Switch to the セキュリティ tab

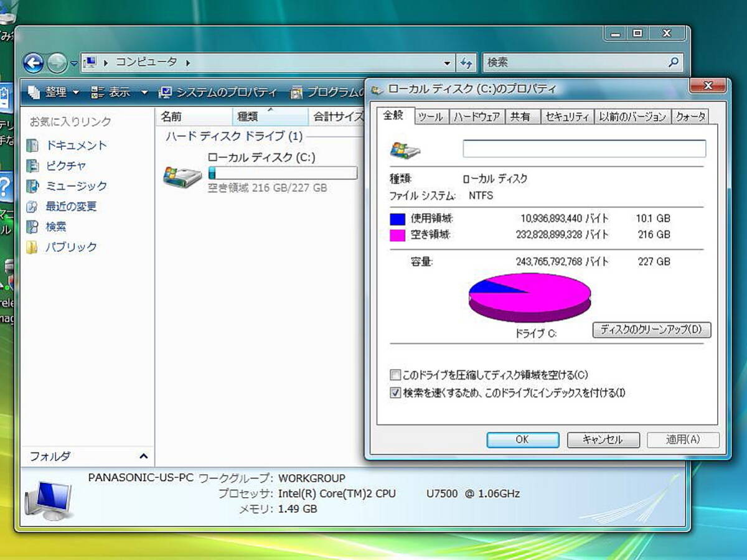567,116
